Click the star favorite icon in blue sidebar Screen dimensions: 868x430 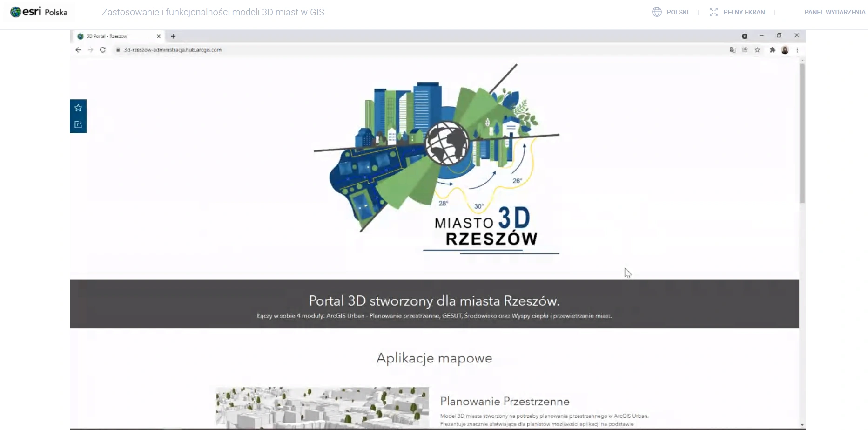pyautogui.click(x=78, y=108)
